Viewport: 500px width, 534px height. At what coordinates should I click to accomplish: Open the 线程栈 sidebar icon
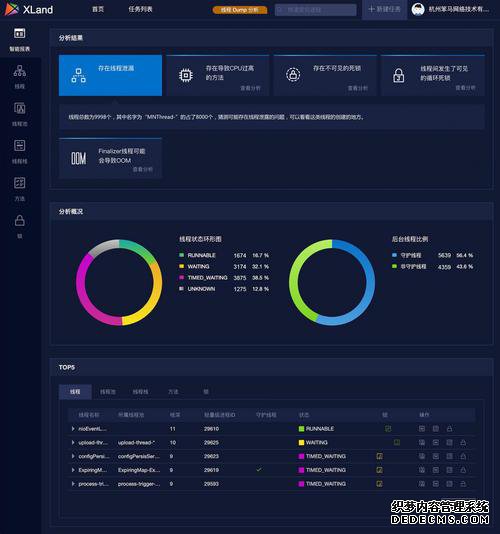(19, 152)
